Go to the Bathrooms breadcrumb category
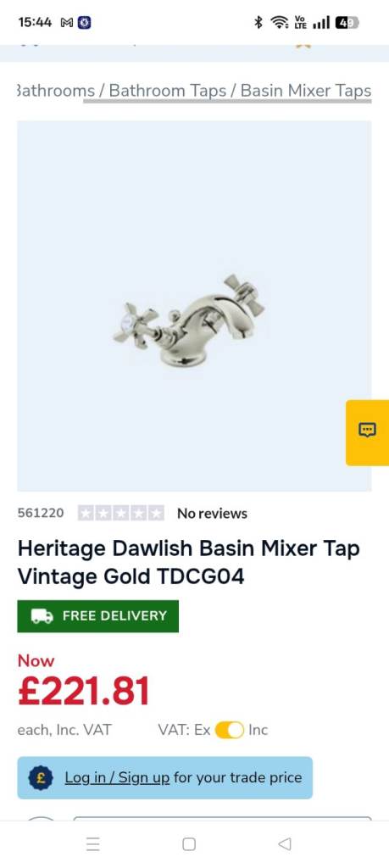389x868 pixels. [x=56, y=91]
